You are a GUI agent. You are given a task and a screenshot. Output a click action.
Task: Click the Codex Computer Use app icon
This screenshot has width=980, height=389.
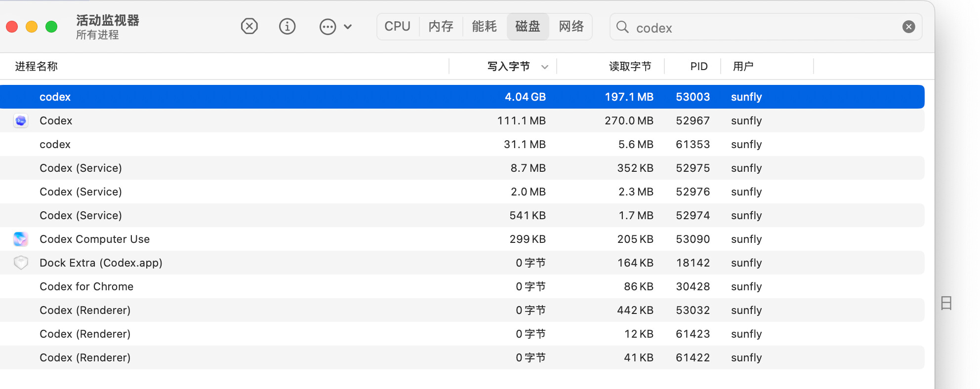21,239
